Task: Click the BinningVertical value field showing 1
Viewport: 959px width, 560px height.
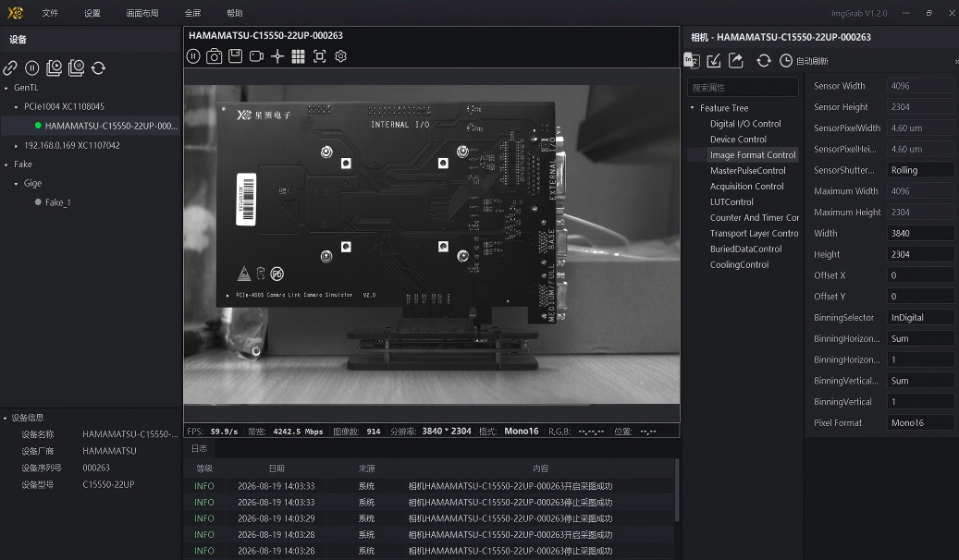Action: pos(920,402)
